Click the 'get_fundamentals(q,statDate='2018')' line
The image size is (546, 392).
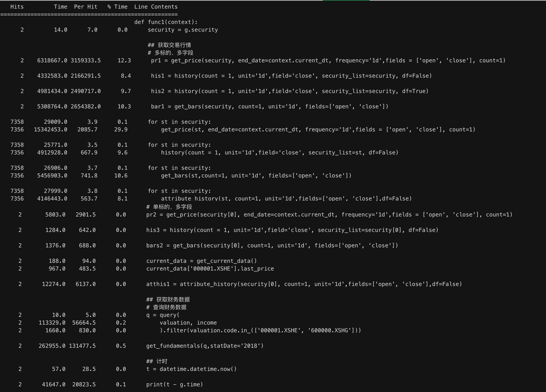pyautogui.click(x=205, y=346)
